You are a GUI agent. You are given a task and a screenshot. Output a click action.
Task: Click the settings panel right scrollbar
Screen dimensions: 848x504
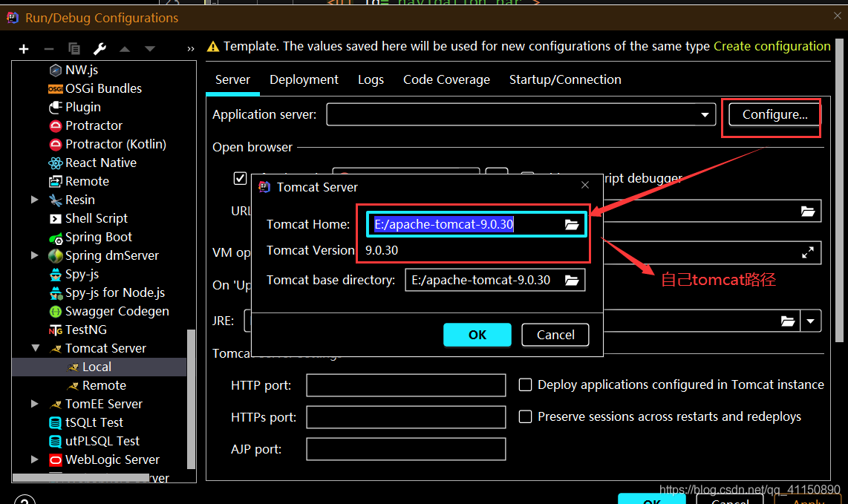[x=839, y=190]
